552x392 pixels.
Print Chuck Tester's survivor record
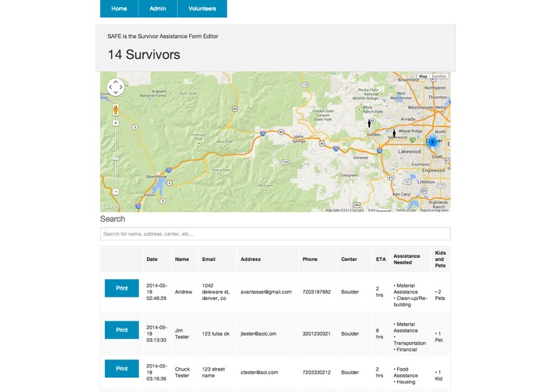click(x=122, y=368)
